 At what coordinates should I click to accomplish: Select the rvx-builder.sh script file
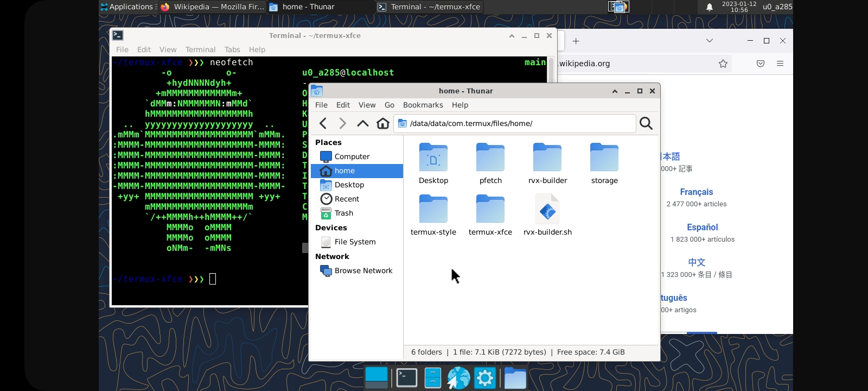(547, 215)
